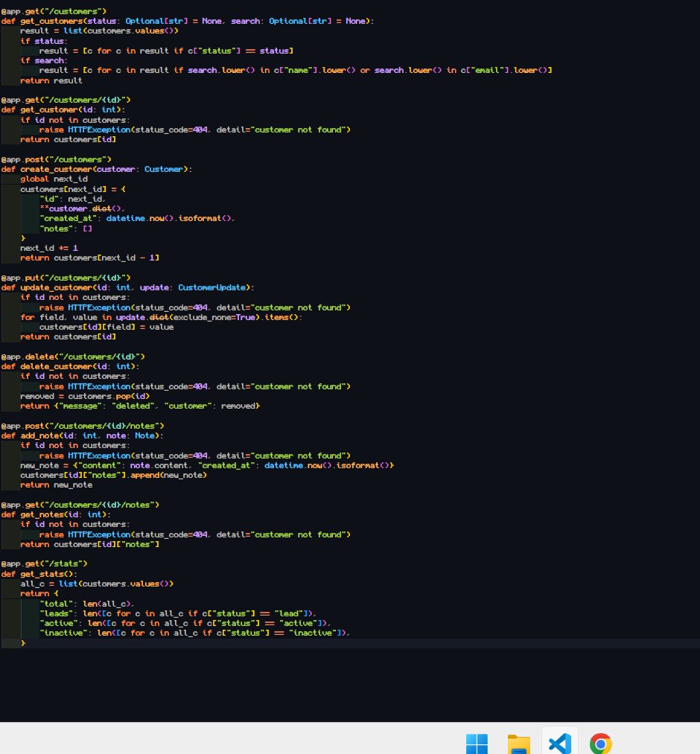Image resolution: width=700 pixels, height=754 pixels.
Task: Launch Google Chrome from the taskbar
Action: 601,744
